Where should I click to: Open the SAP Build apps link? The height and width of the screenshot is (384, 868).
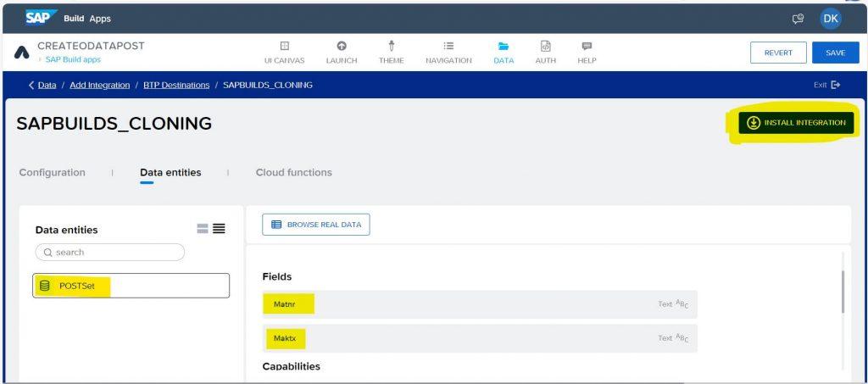click(73, 59)
